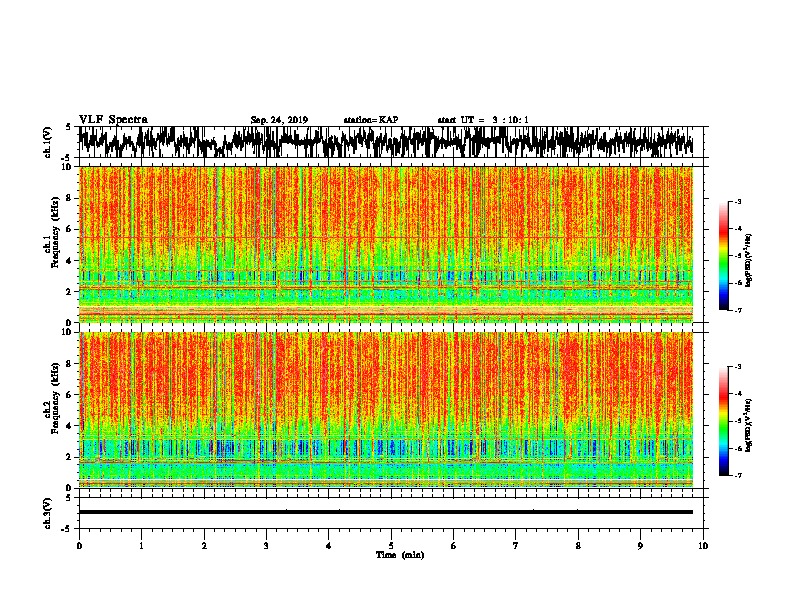The height and width of the screenshot is (612, 792).
Task: Click the "Time (min)" axis label
Action: (400, 555)
